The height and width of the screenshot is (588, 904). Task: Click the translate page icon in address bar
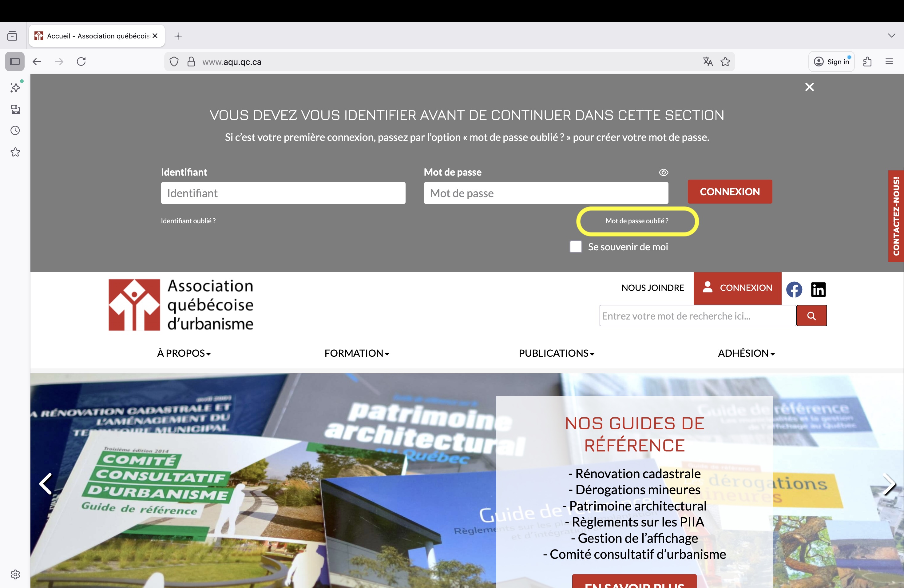click(x=708, y=62)
